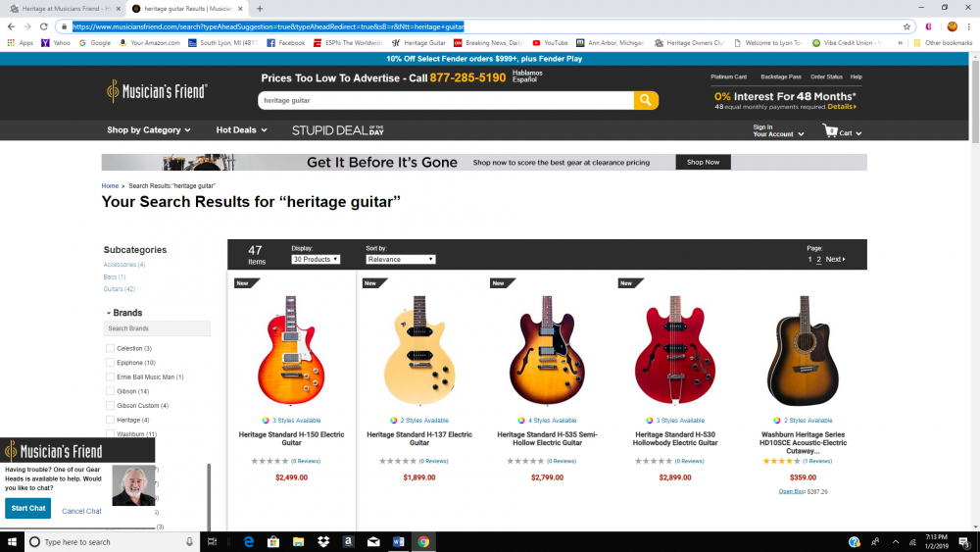The image size is (980, 552).
Task: Open the Hot Deals menu
Action: [241, 130]
